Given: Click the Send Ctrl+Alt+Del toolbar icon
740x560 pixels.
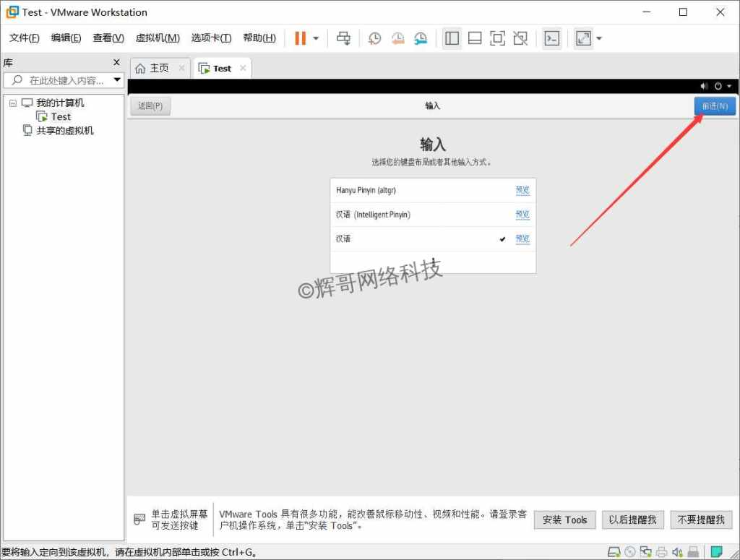Looking at the screenshot, I should point(343,38).
